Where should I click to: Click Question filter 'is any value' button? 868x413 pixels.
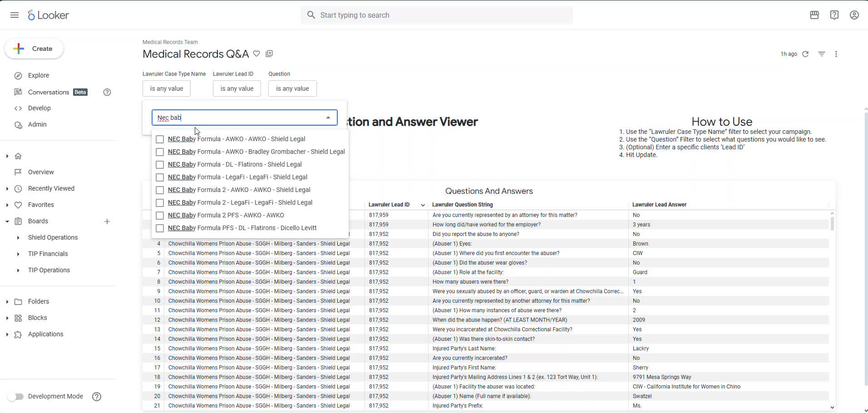click(x=292, y=88)
